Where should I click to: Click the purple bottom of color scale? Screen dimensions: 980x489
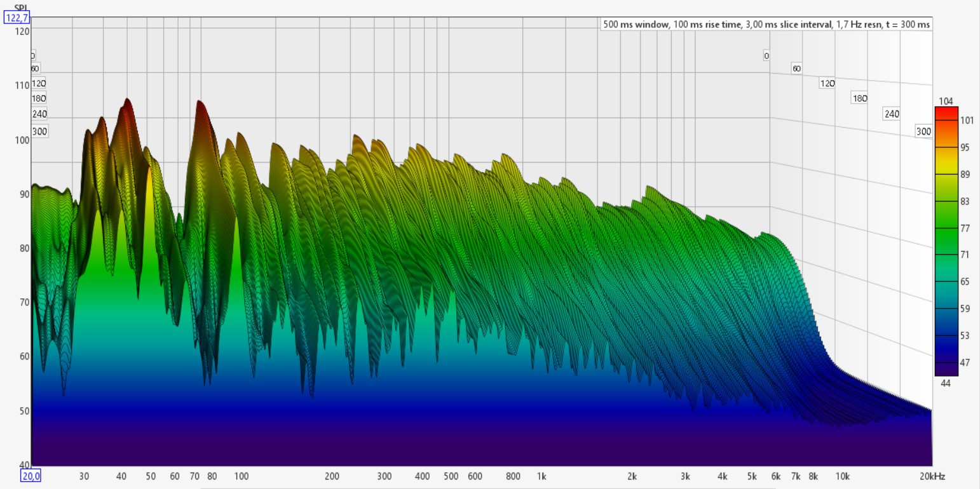(x=946, y=371)
